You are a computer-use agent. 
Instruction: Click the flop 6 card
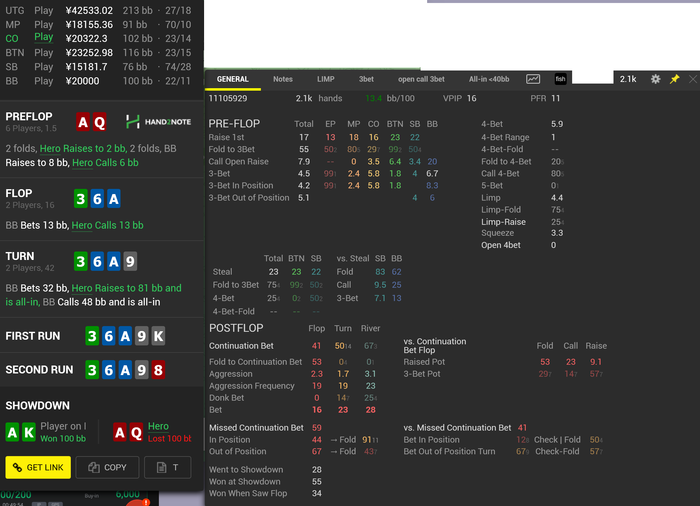[97, 199]
